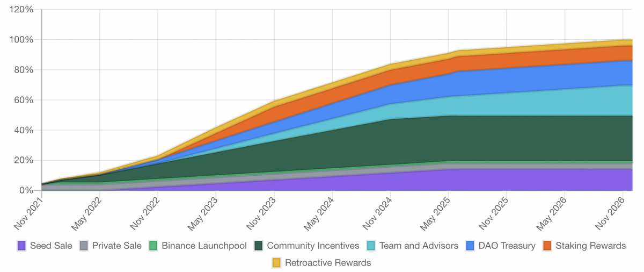This screenshot has width=644, height=272.
Task: Toggle the Staking Rewards legend label
Action: (591, 246)
